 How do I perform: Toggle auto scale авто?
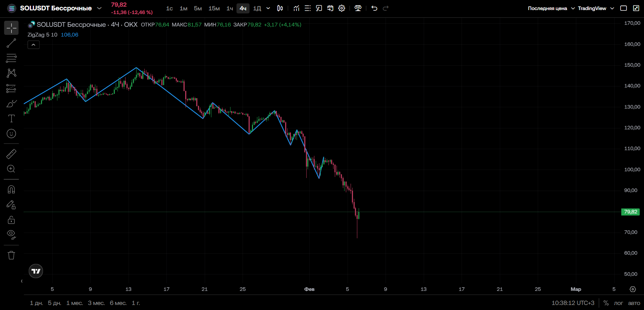(634, 303)
